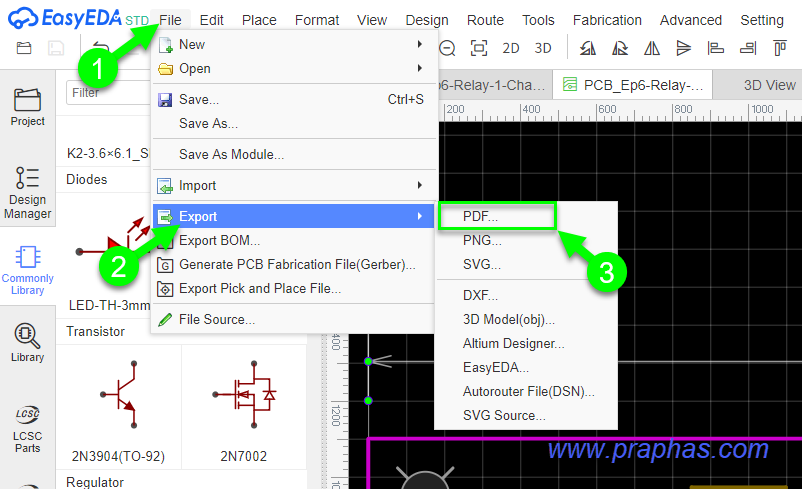The width and height of the screenshot is (802, 489).
Task: Choose Generate PCB Fabrication File(Gerber)
Action: [294, 264]
